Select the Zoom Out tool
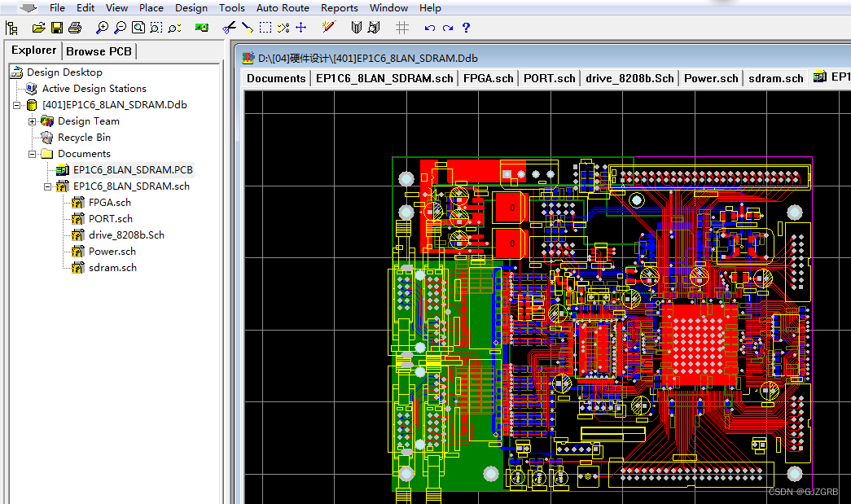The width and height of the screenshot is (851, 504). (x=119, y=27)
